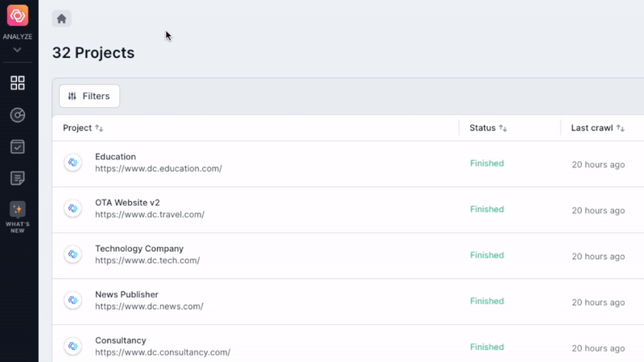Click the Technology Company project icon

coord(72,254)
